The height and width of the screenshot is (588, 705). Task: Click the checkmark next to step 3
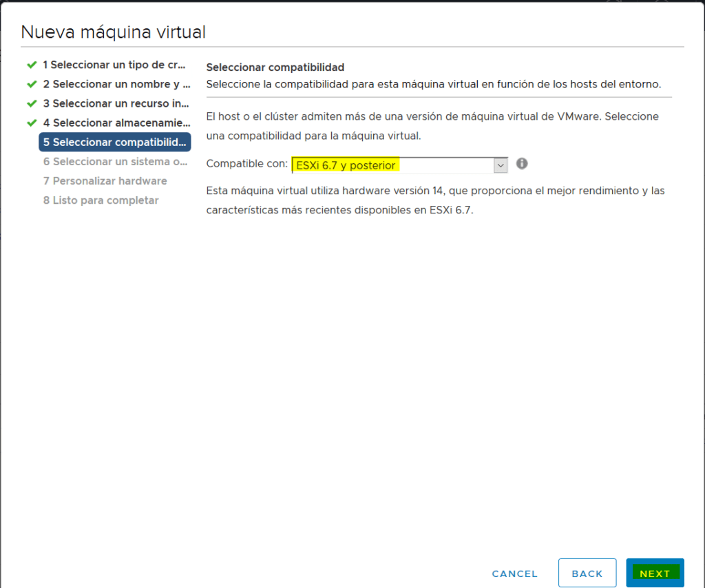tap(31, 103)
